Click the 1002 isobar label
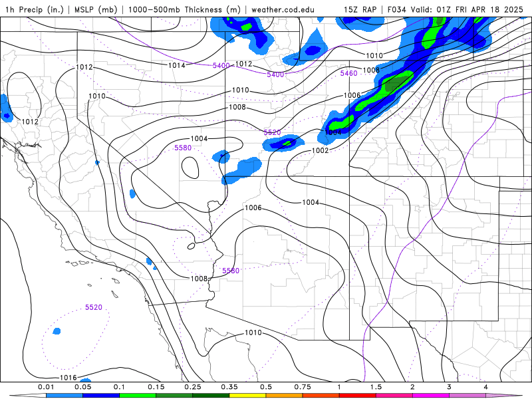The image size is (532, 399). pyautogui.click(x=321, y=150)
